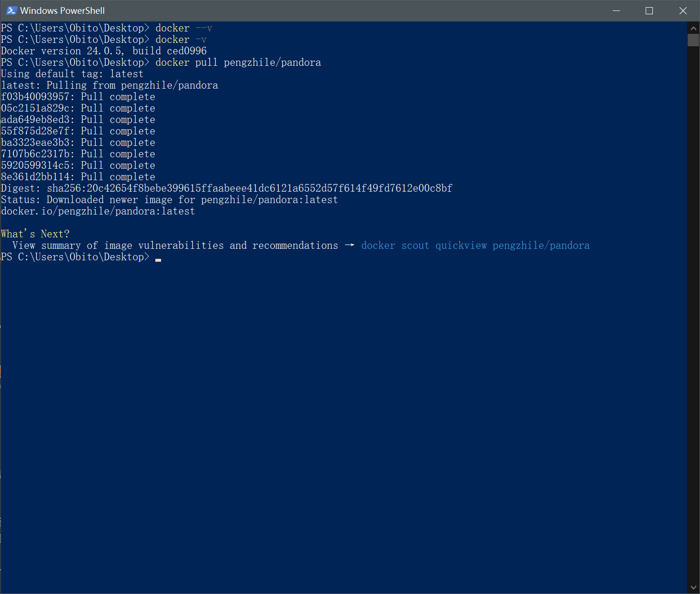Minimize the Windows PowerShell window
This screenshot has width=700, height=594.
[x=616, y=10]
